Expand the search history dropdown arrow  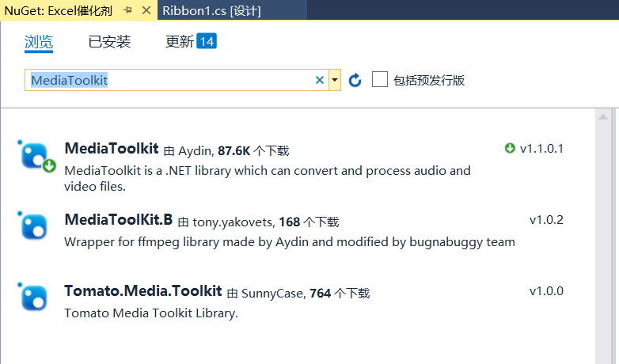click(335, 80)
